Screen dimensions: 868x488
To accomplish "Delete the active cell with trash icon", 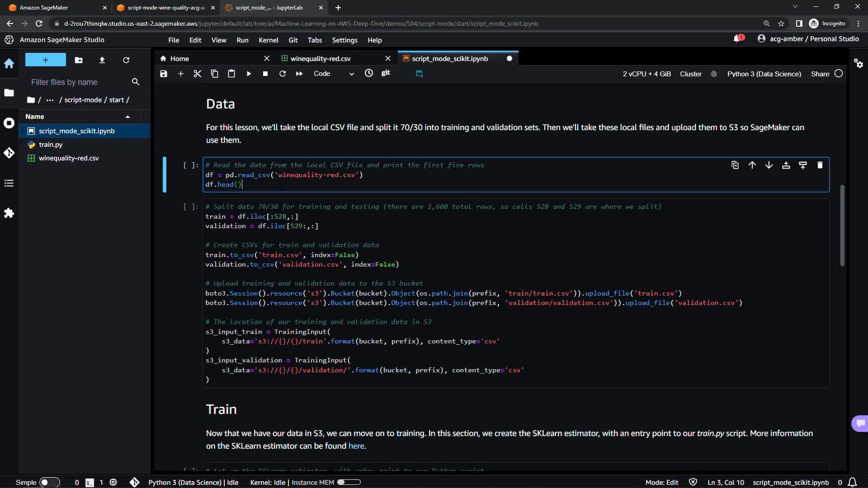I will (x=820, y=165).
